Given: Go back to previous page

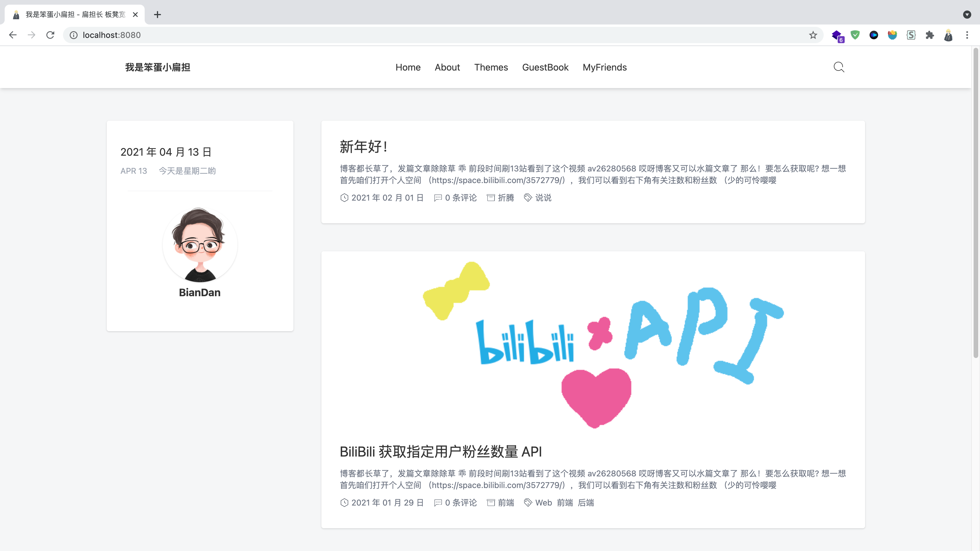Looking at the screenshot, I should (13, 35).
